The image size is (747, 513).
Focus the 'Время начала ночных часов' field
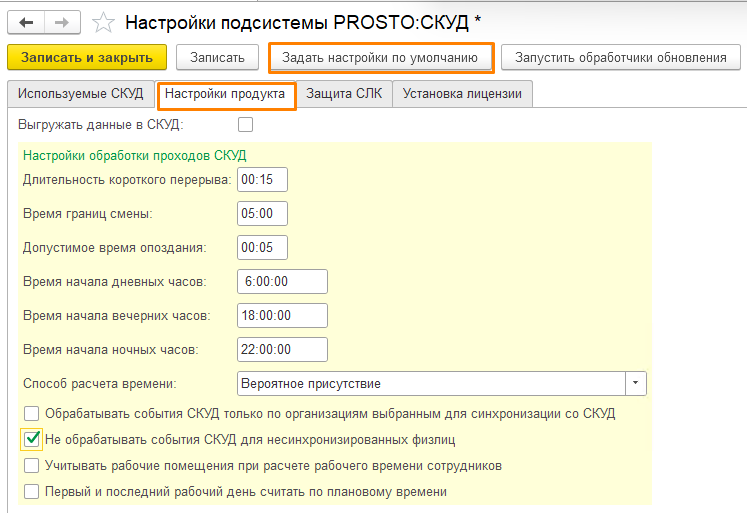point(283,349)
